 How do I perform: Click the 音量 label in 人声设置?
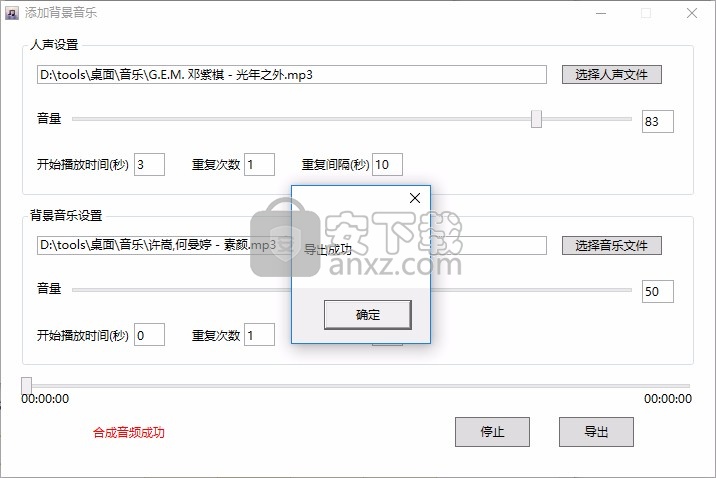(49, 119)
